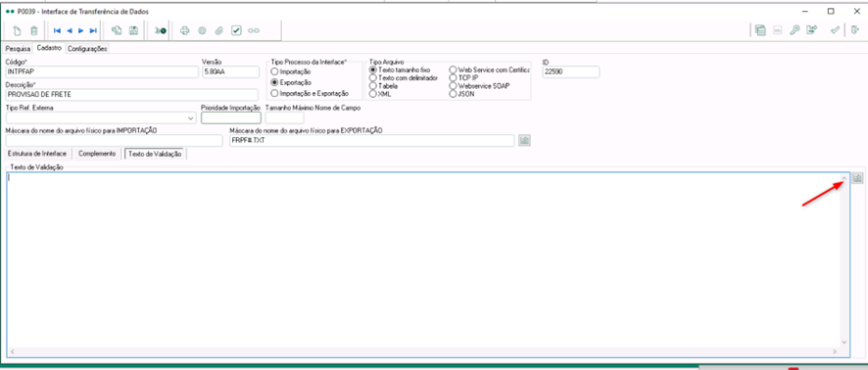Click the Tamanho Máximo Nome de Campo field
The image size is (868, 370).
click(284, 117)
